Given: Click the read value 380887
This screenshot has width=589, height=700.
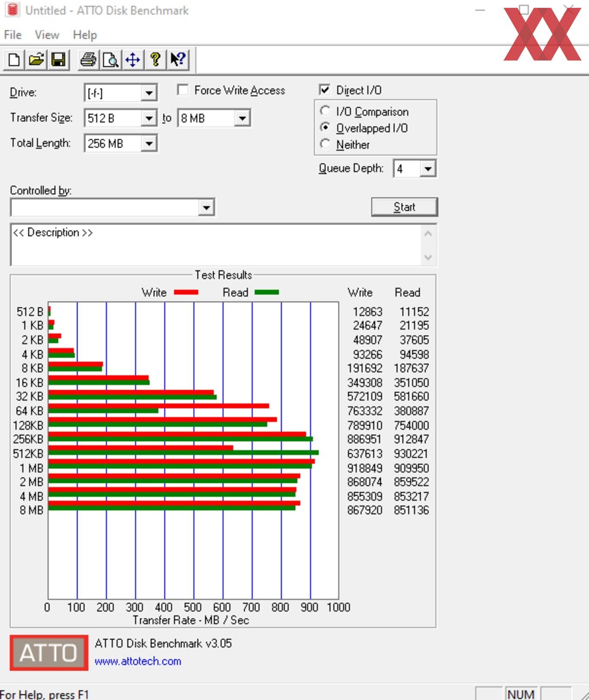Looking at the screenshot, I should 411,411.
